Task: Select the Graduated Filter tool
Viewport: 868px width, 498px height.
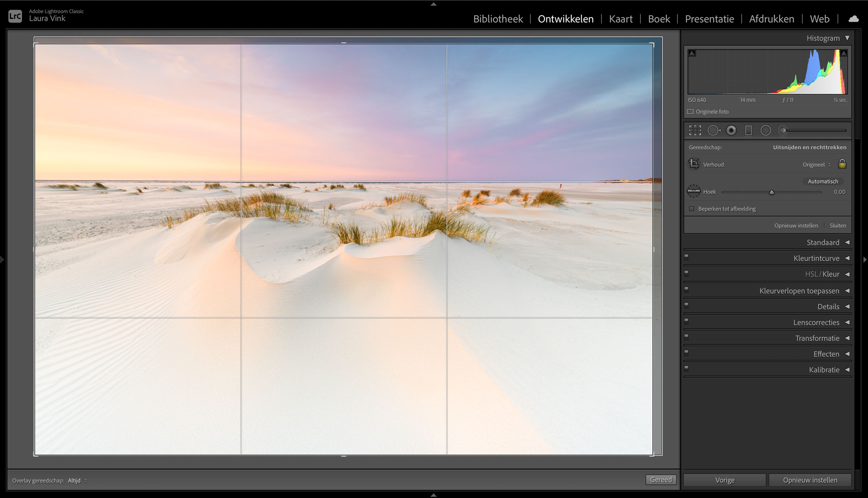Action: pyautogui.click(x=748, y=131)
